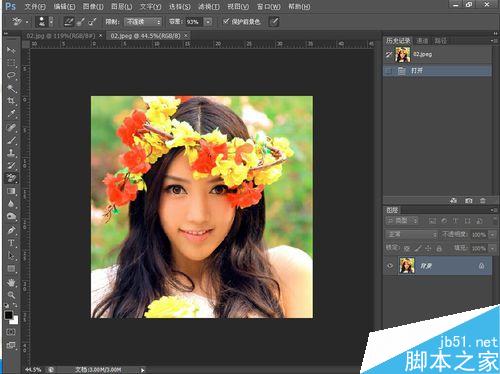The width and height of the screenshot is (500, 374).
Task: Toggle visibility of the Background layer
Action: click(390, 266)
